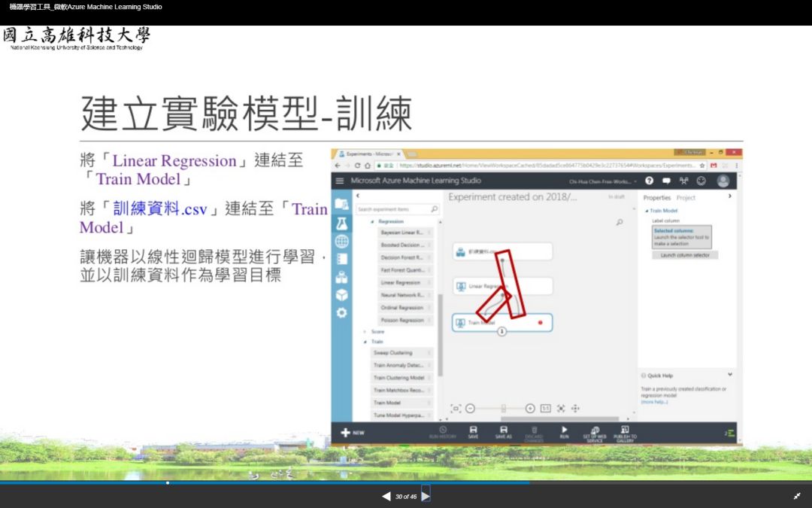Go to the next slide
This screenshot has height=508, width=812.
[x=426, y=496]
